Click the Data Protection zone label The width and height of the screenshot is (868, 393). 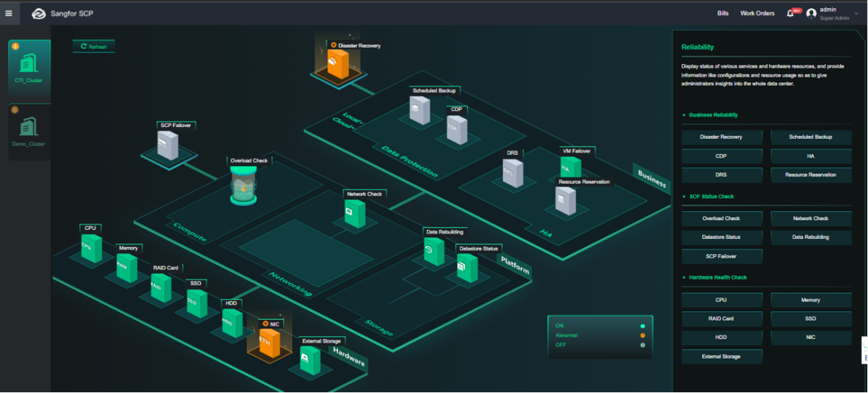pos(410,162)
